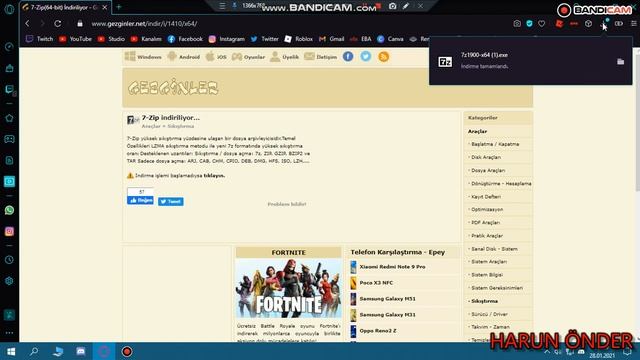The width and height of the screenshot is (640, 360).
Task: Open GX Control speedometer in sidebar
Action: tap(9, 47)
